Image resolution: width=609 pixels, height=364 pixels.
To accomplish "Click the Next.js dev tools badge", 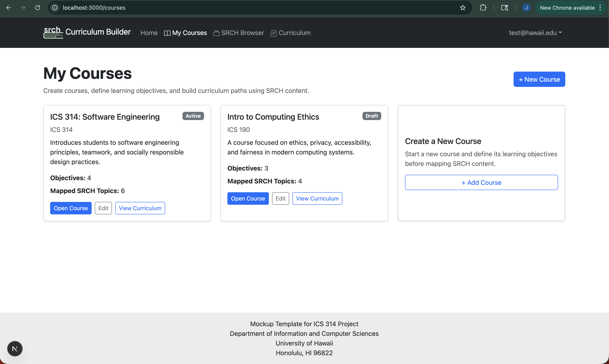I will pyautogui.click(x=15, y=349).
